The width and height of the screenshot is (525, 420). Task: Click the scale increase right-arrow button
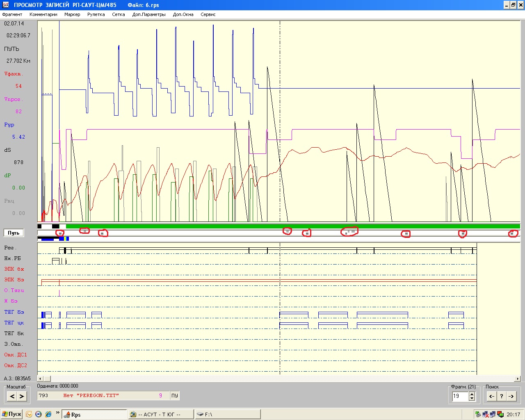click(22, 396)
